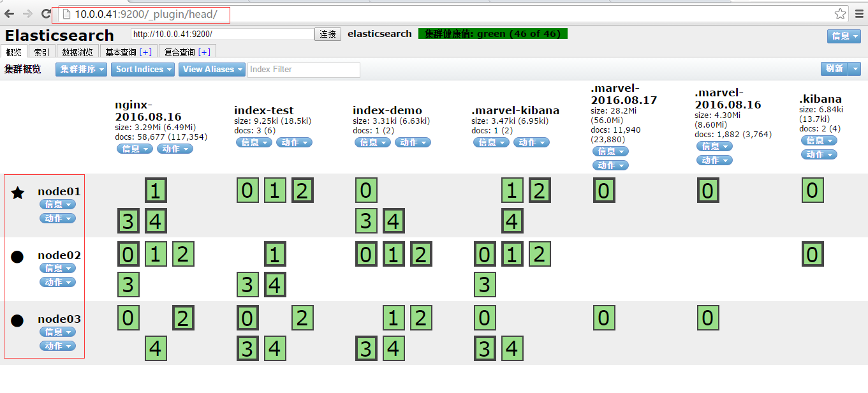This screenshot has width=868, height=393.
Task: Open the View Aliases dropdown
Action: click(x=212, y=69)
